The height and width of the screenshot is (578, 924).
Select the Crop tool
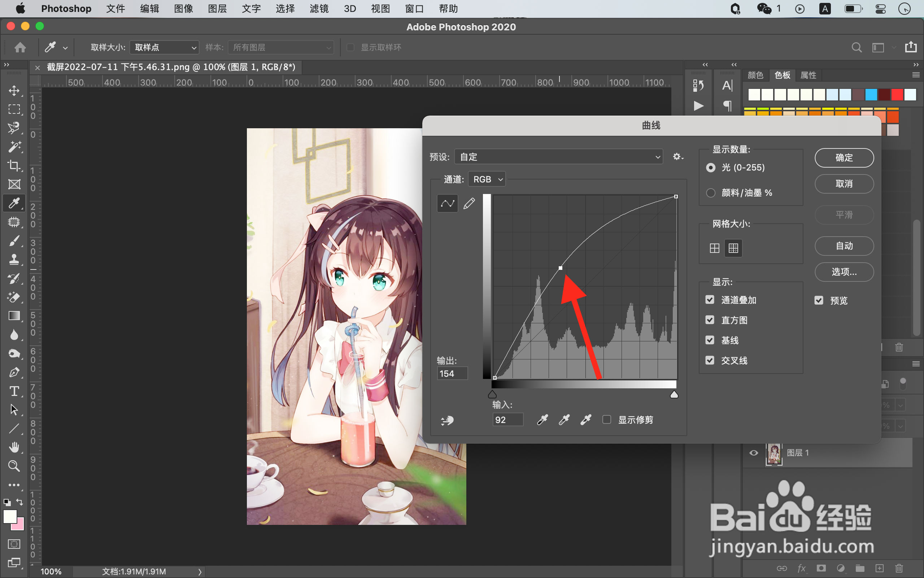14,165
